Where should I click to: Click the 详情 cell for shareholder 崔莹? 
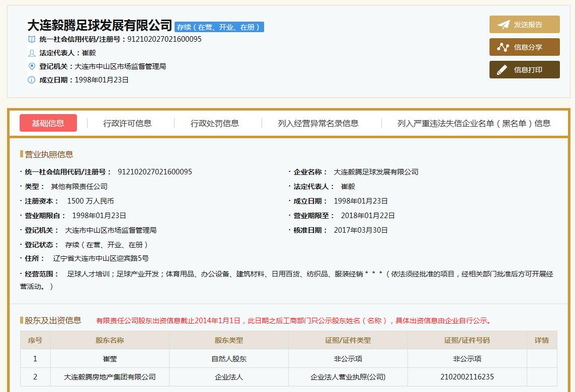pyautogui.click(x=541, y=358)
